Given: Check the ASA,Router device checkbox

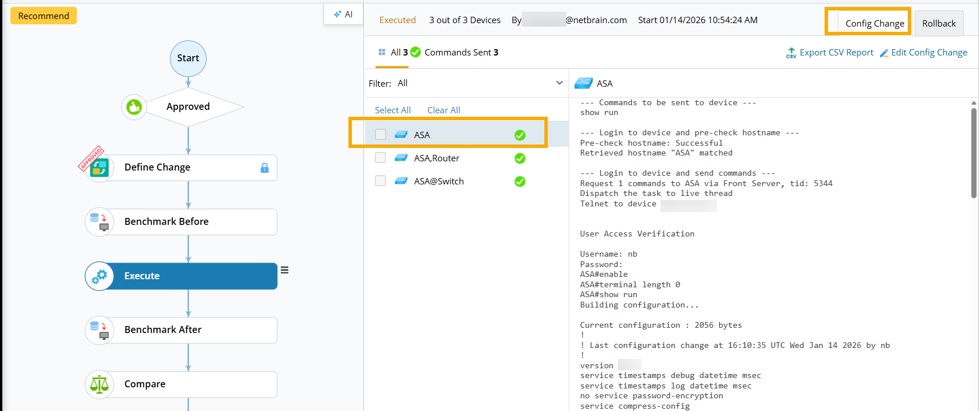Looking at the screenshot, I should point(380,158).
